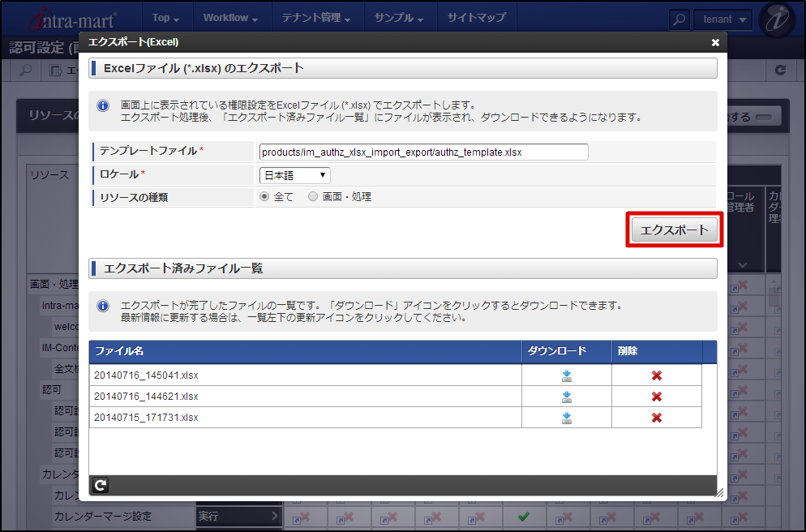Open the Top menu
806x532 pixels.
click(x=165, y=16)
